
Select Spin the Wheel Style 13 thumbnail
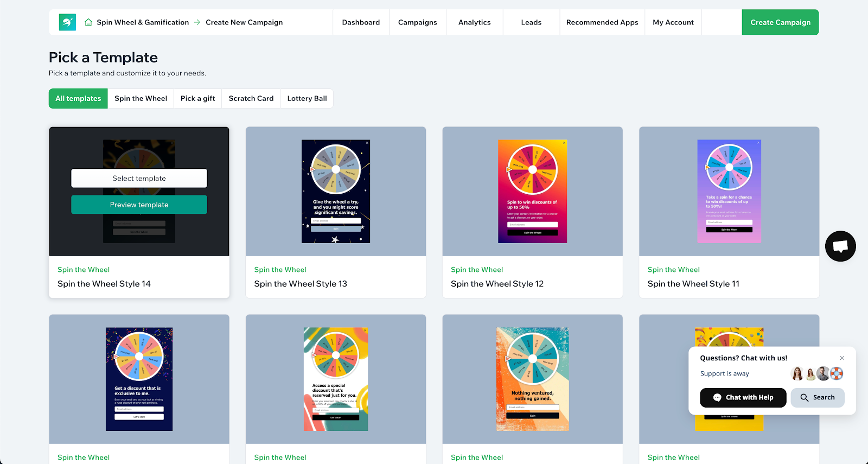point(335,191)
